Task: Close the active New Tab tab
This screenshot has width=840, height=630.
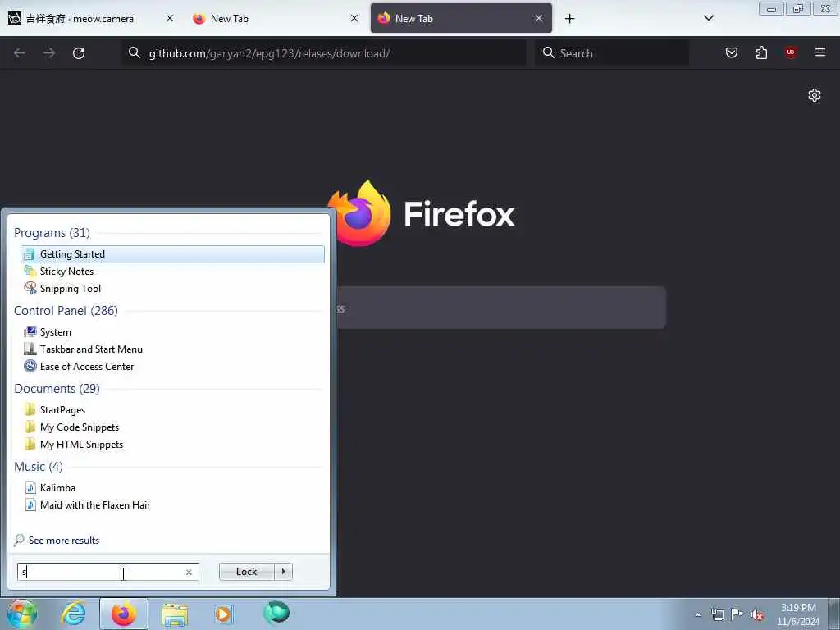Action: tap(538, 18)
